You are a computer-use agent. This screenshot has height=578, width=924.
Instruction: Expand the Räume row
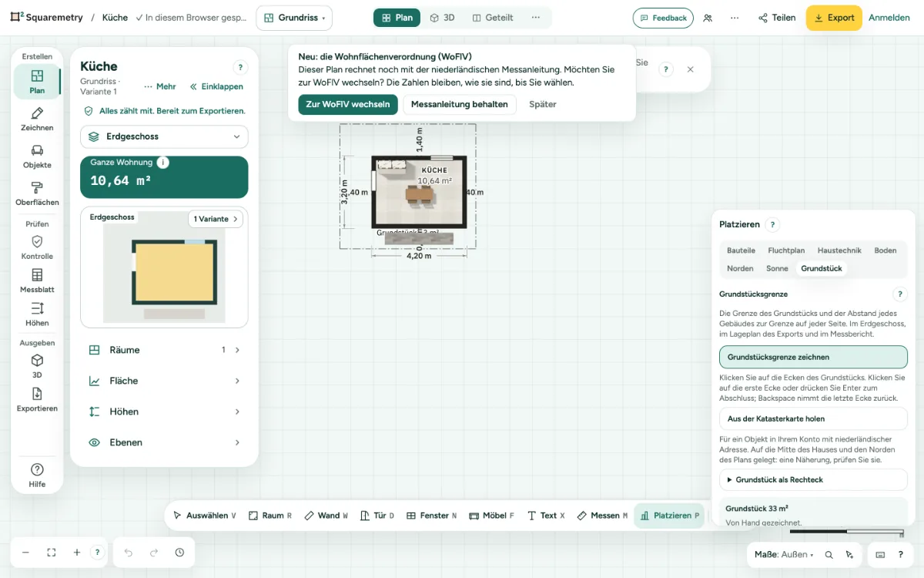pyautogui.click(x=164, y=350)
